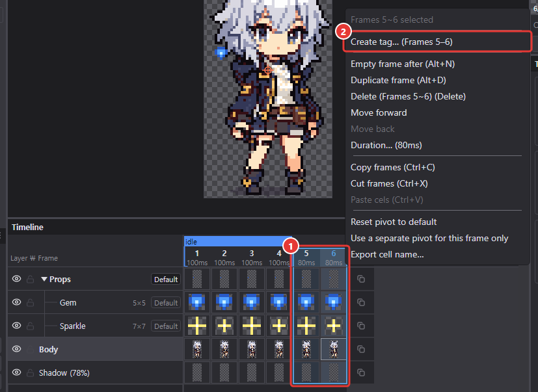This screenshot has height=392, width=538.
Task: Lock the Shadow layer
Action: (x=30, y=372)
